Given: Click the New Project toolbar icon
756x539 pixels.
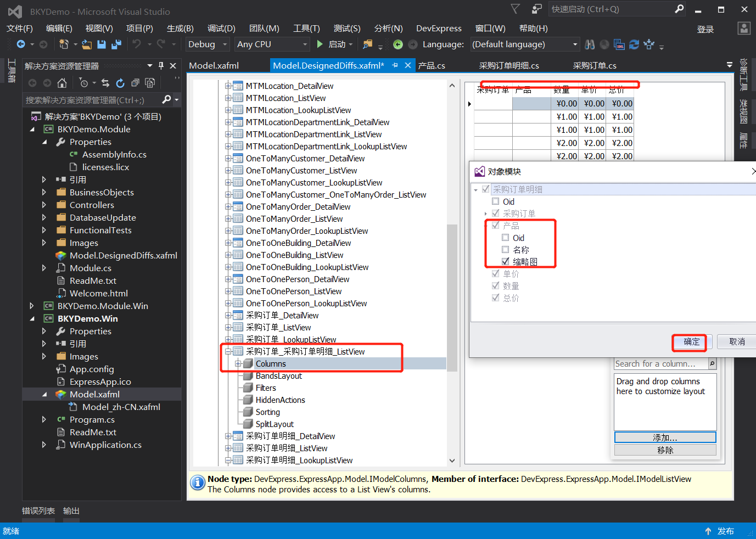Looking at the screenshot, I should pyautogui.click(x=64, y=44).
